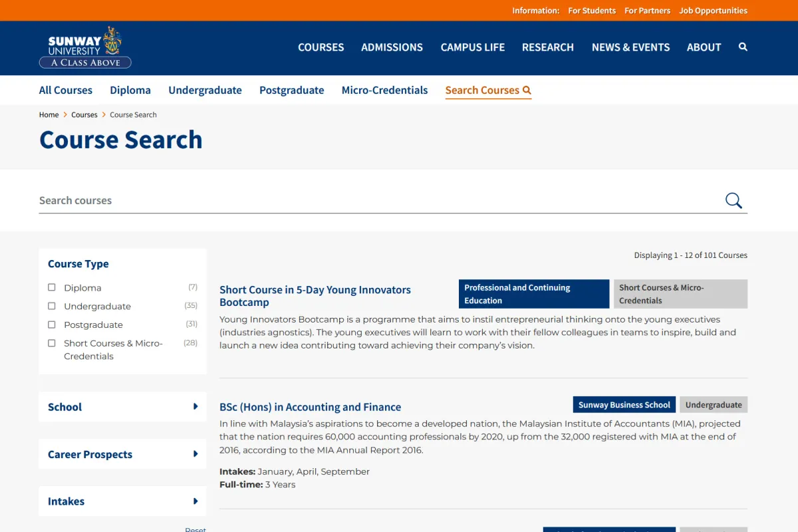798x532 pixels.
Task: Tick the Short Courses & Micro-Credentials checkbox
Action: click(52, 343)
